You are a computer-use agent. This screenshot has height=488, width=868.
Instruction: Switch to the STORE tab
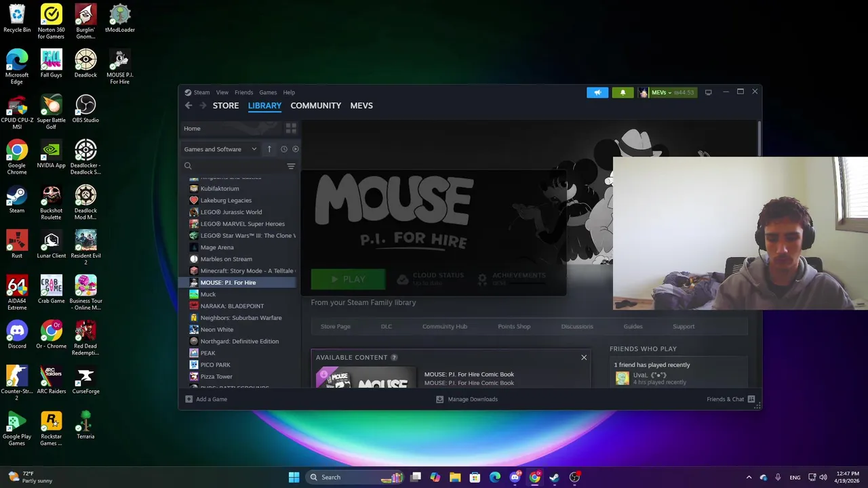(226, 106)
